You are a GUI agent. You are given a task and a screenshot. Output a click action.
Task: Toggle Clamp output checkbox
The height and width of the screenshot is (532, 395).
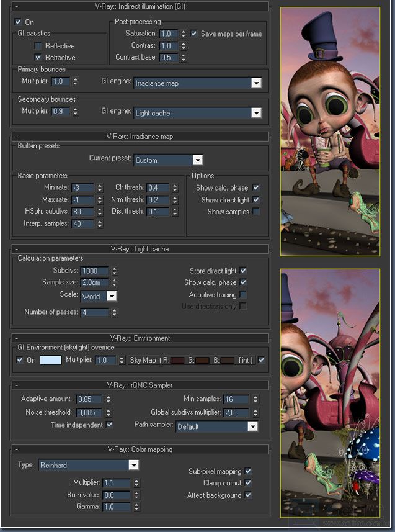248,483
